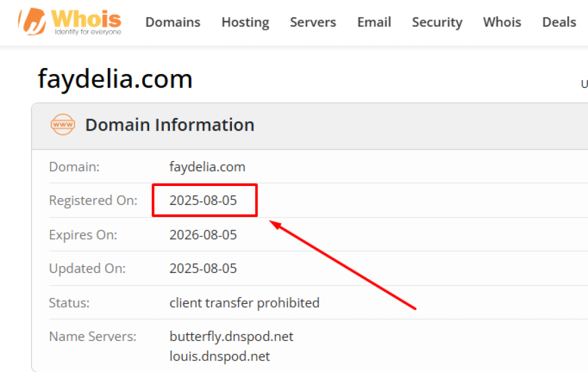Click the faydelia.com page heading

(115, 79)
